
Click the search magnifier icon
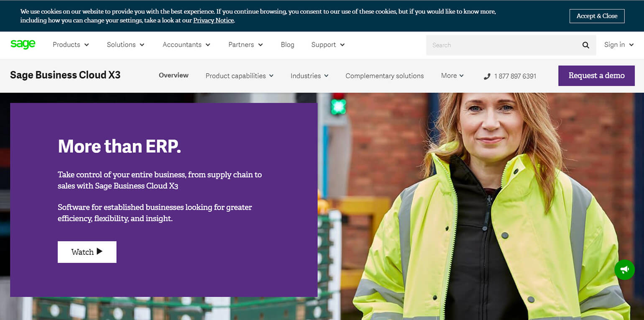[585, 45]
